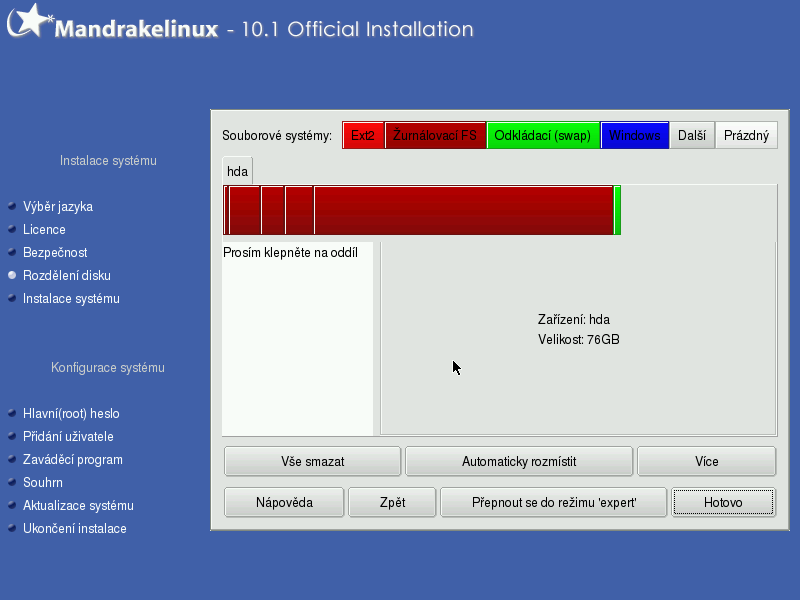The width and height of the screenshot is (800, 600).
Task: Click the 'Zařízení: hda' device info text
Action: pyautogui.click(x=573, y=319)
